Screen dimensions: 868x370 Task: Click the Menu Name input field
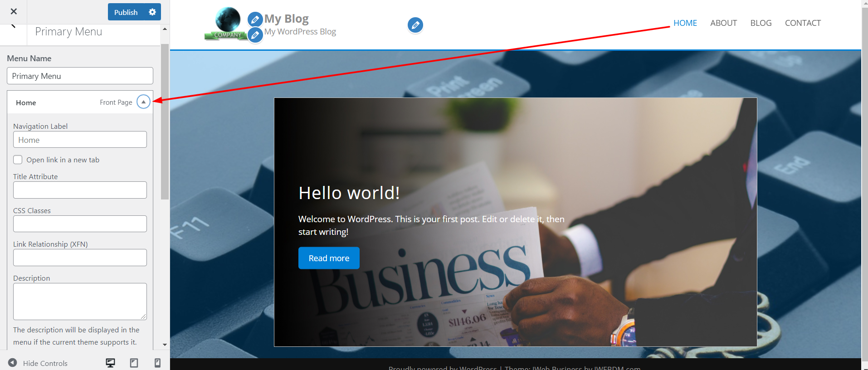pyautogui.click(x=80, y=76)
